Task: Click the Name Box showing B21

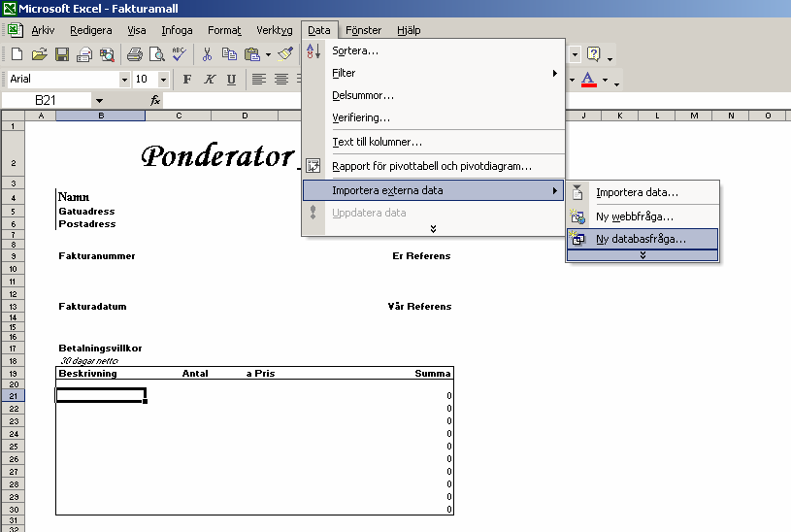Action: tap(47, 100)
